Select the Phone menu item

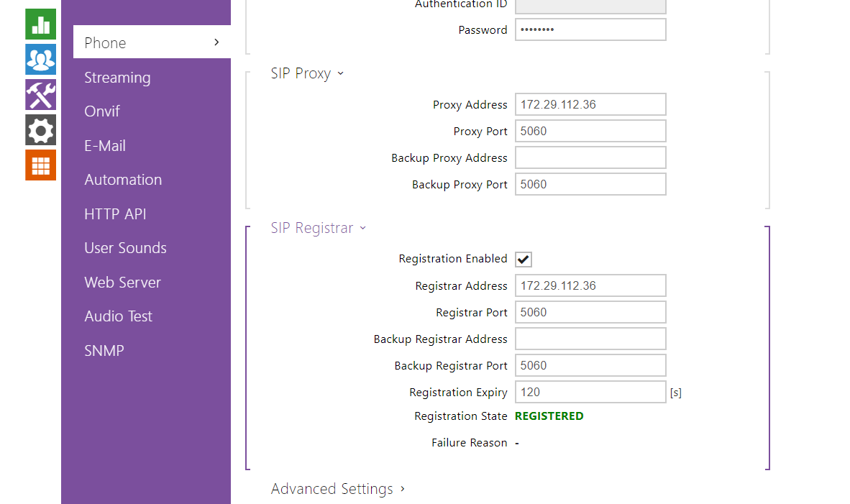[x=151, y=42]
